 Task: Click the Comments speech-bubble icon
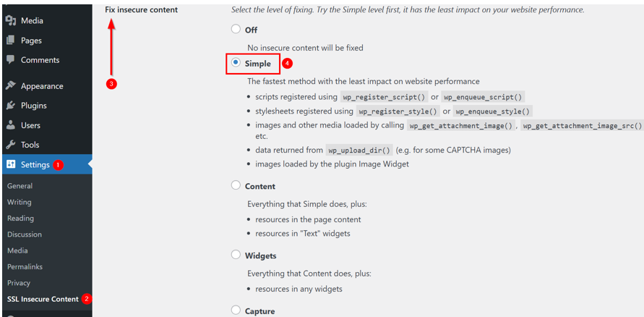pyautogui.click(x=11, y=59)
